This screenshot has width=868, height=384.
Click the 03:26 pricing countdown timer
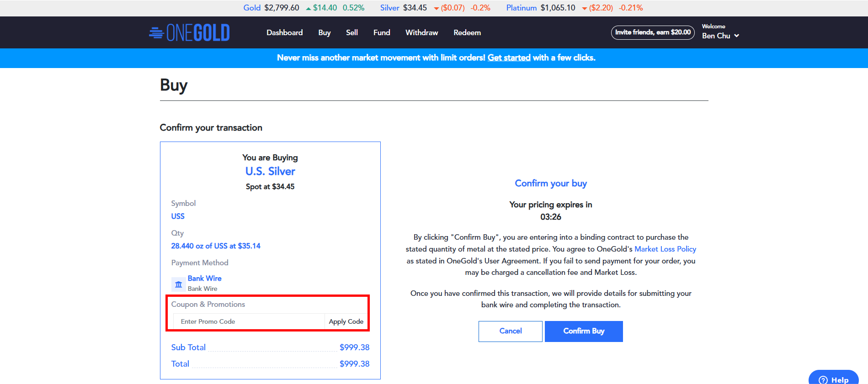(x=550, y=217)
